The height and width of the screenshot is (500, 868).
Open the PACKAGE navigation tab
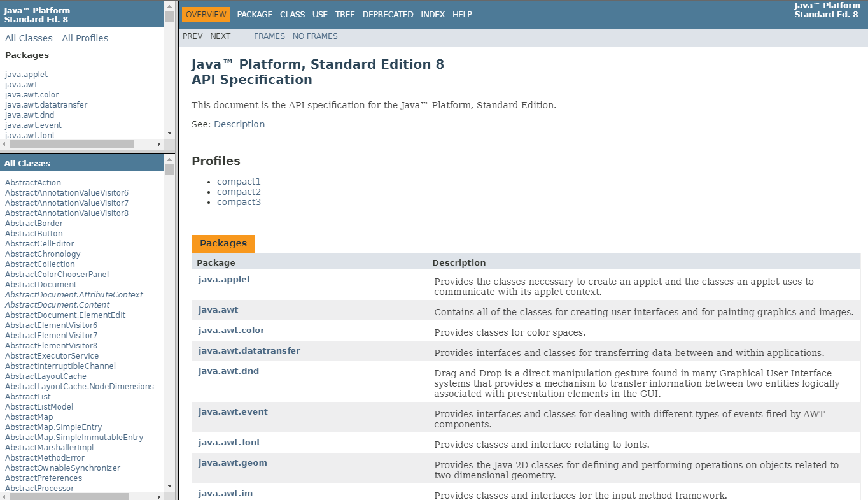click(x=255, y=15)
